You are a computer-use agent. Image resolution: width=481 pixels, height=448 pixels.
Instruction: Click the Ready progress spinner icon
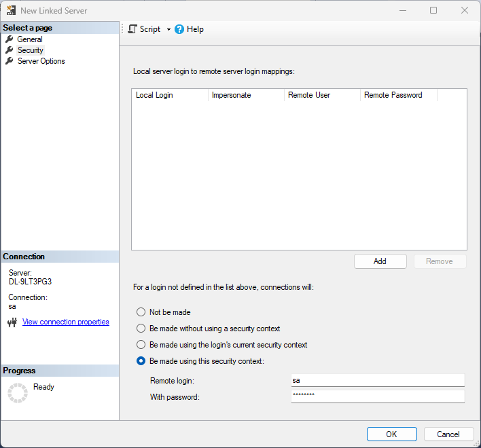(17, 393)
